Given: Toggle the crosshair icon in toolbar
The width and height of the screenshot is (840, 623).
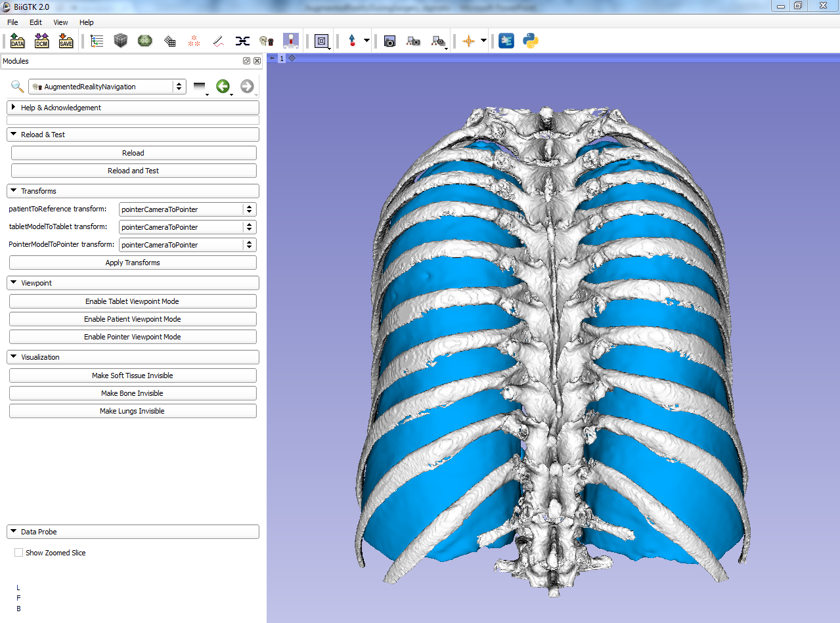Looking at the screenshot, I should (468, 41).
